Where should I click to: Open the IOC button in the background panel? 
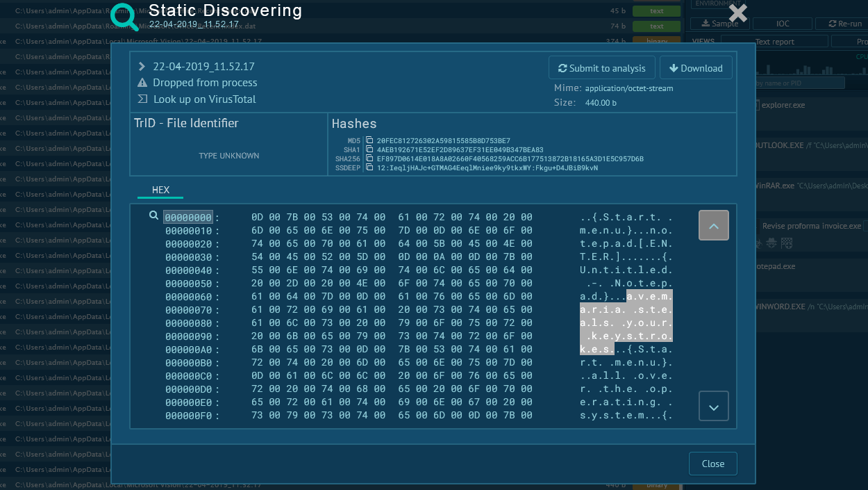(783, 24)
